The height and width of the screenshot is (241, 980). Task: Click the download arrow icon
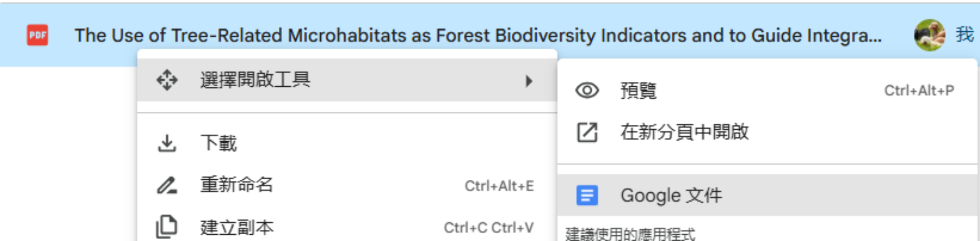pyautogui.click(x=167, y=143)
